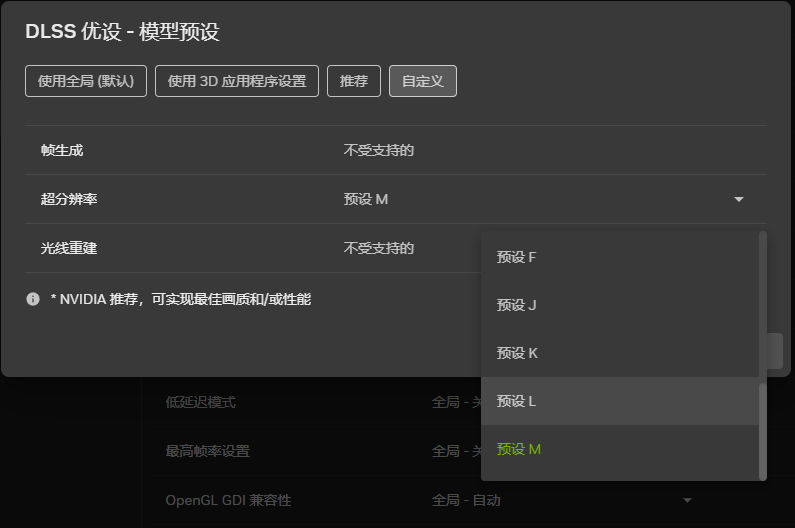Click the 使用 3D 应用程序设置 button
The image size is (795, 528).
[237, 81]
